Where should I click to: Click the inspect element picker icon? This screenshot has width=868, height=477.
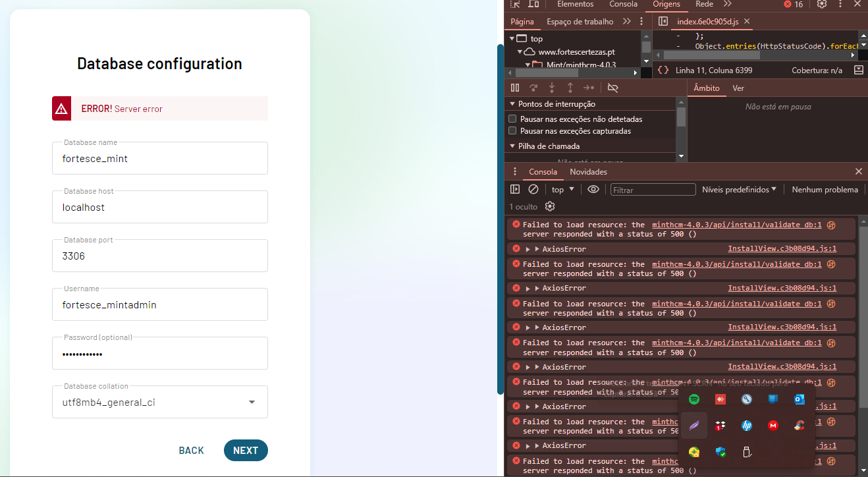[515, 5]
